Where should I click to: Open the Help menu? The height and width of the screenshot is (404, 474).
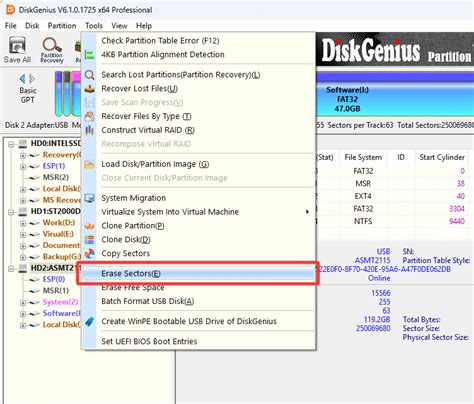(144, 26)
